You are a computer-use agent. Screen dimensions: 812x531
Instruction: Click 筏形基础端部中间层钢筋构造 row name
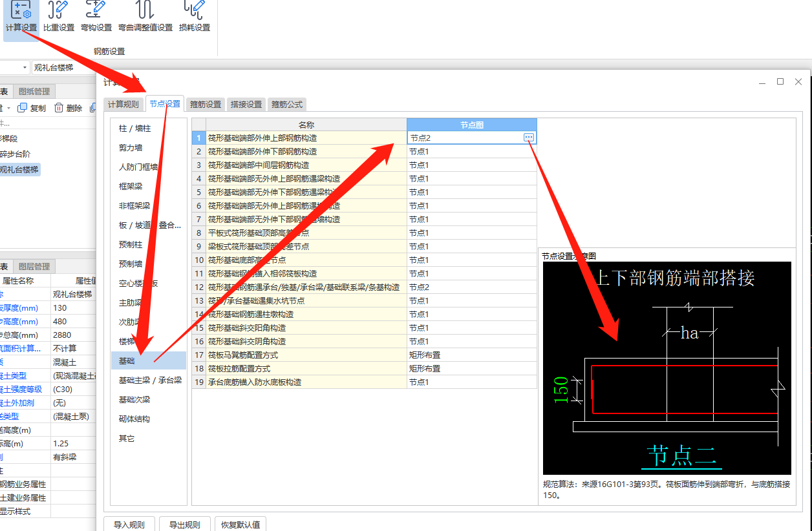tap(306, 165)
